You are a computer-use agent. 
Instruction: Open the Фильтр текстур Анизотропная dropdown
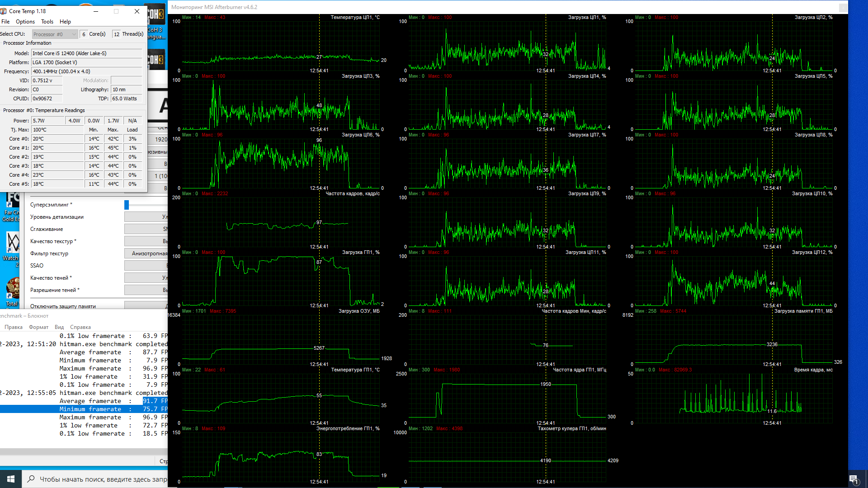click(x=146, y=253)
